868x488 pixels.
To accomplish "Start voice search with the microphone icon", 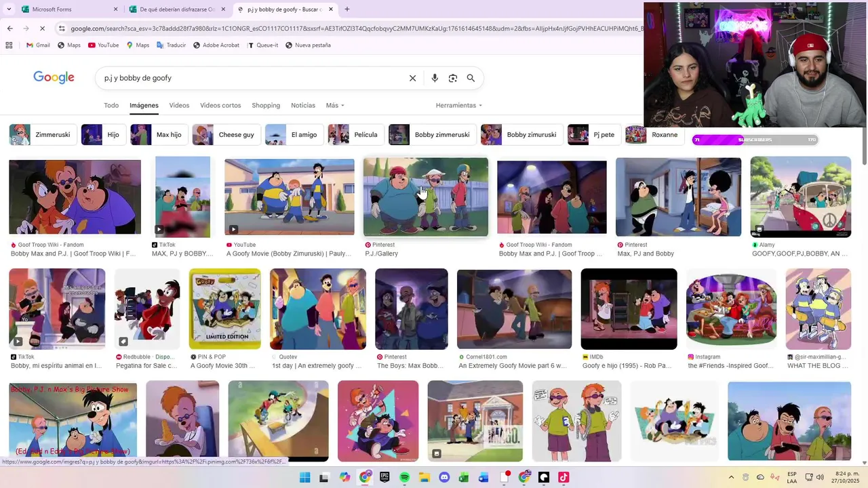I will [435, 78].
